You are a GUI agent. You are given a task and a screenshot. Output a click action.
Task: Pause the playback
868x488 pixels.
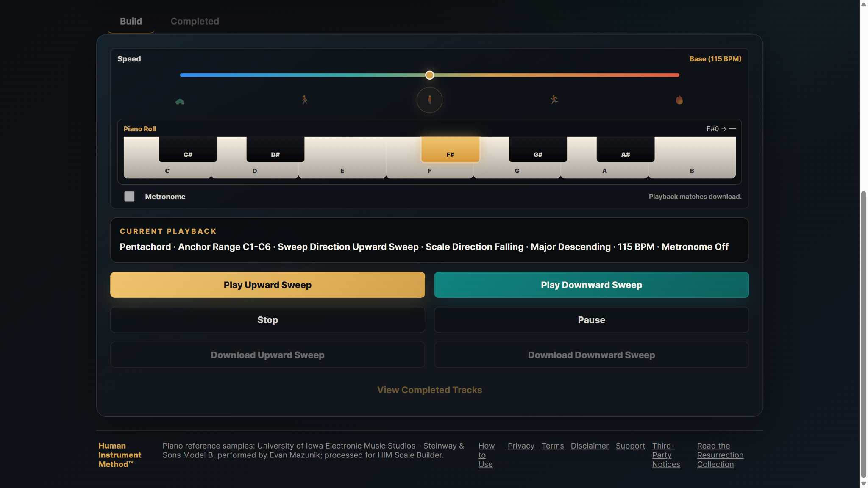click(x=591, y=320)
